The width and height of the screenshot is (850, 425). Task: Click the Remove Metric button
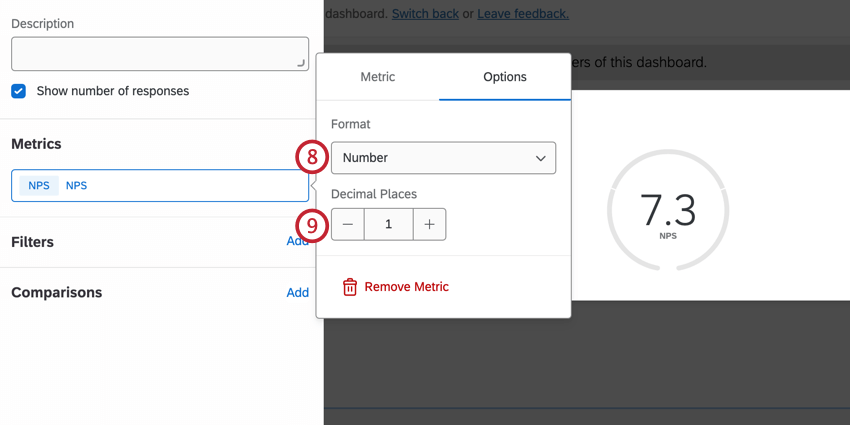pyautogui.click(x=406, y=287)
